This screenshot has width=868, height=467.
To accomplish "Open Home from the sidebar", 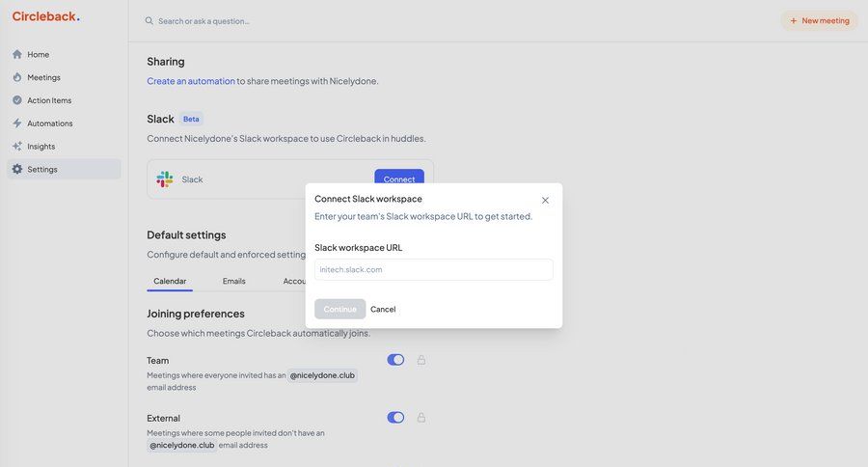I will coord(38,54).
